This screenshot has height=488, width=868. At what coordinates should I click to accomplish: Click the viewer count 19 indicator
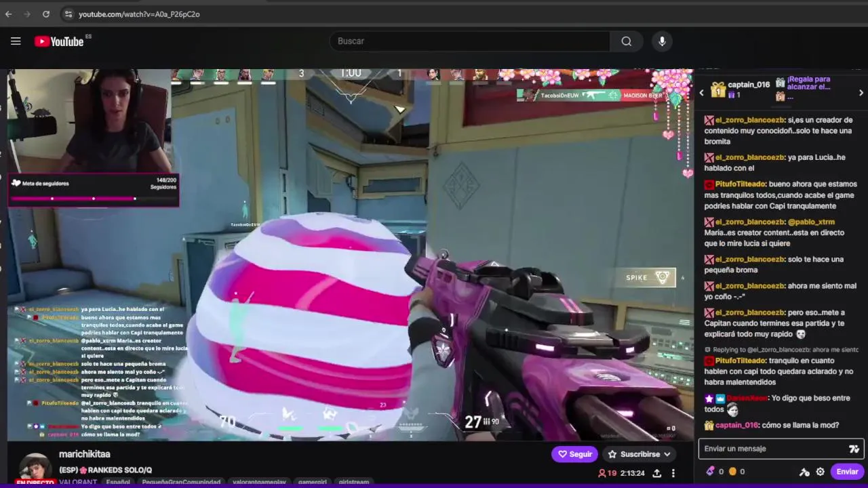click(607, 473)
